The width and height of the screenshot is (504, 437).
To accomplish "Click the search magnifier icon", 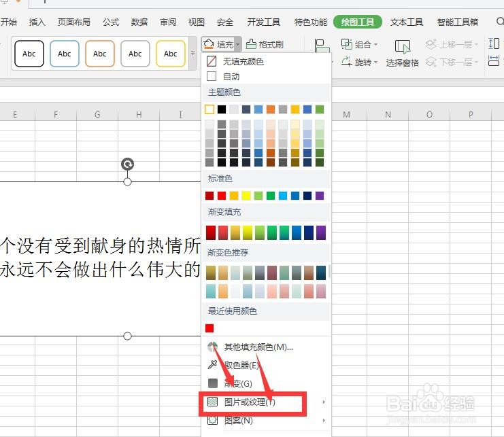I will [500, 22].
